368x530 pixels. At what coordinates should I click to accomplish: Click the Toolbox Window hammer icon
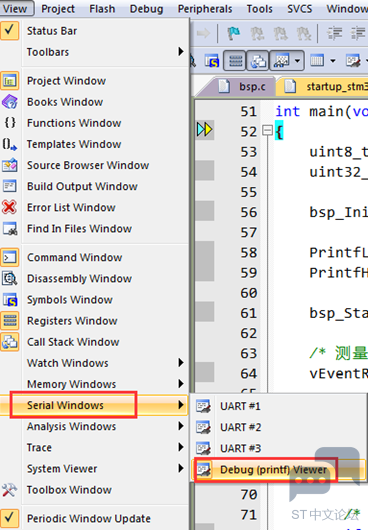click(x=9, y=490)
